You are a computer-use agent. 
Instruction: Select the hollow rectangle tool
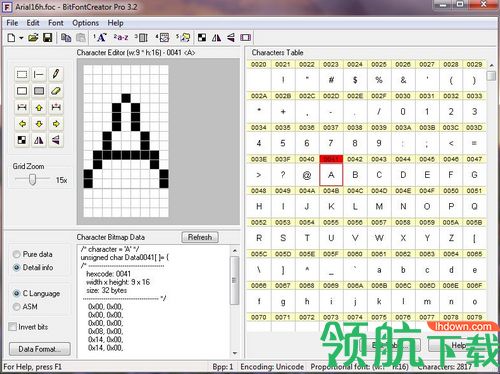tap(22, 91)
